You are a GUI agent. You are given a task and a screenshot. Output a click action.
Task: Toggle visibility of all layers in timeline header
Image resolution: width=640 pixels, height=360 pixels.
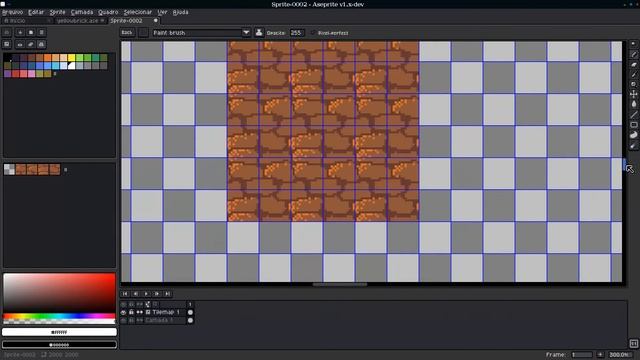point(124,304)
